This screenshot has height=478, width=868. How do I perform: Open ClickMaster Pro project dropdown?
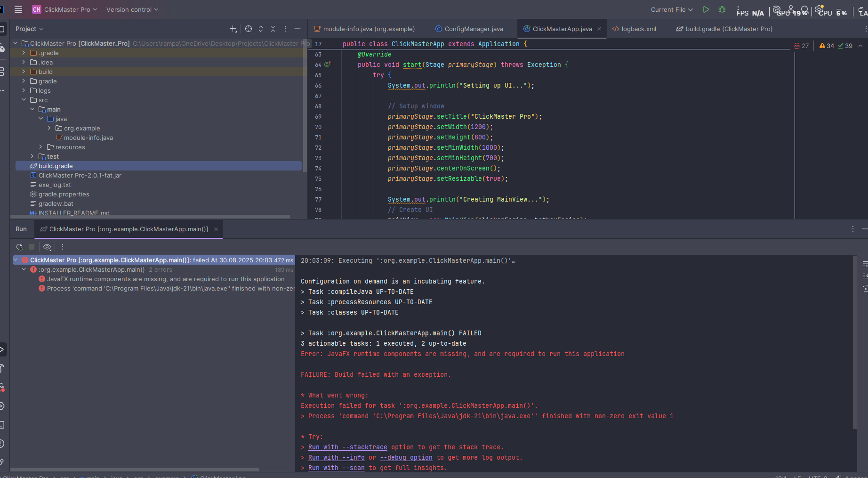click(x=64, y=9)
